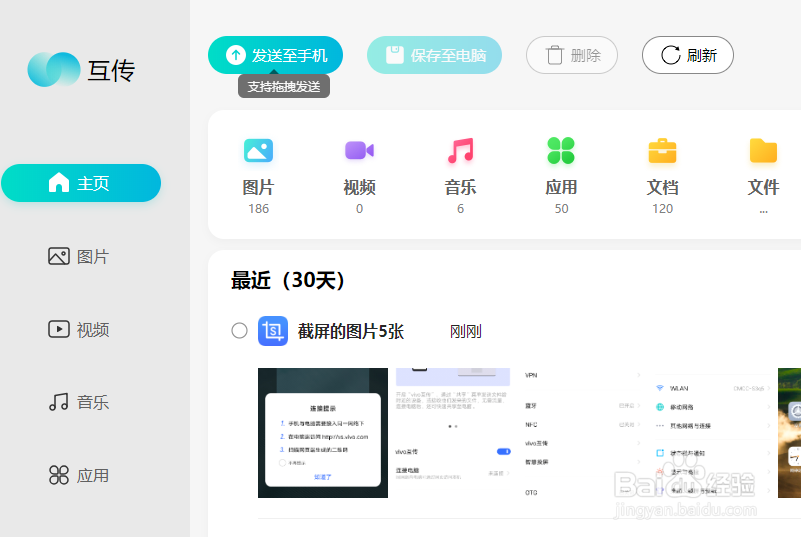Open the WLAN settings screenshot thumbnail
The width and height of the screenshot is (801, 537).
click(712, 433)
